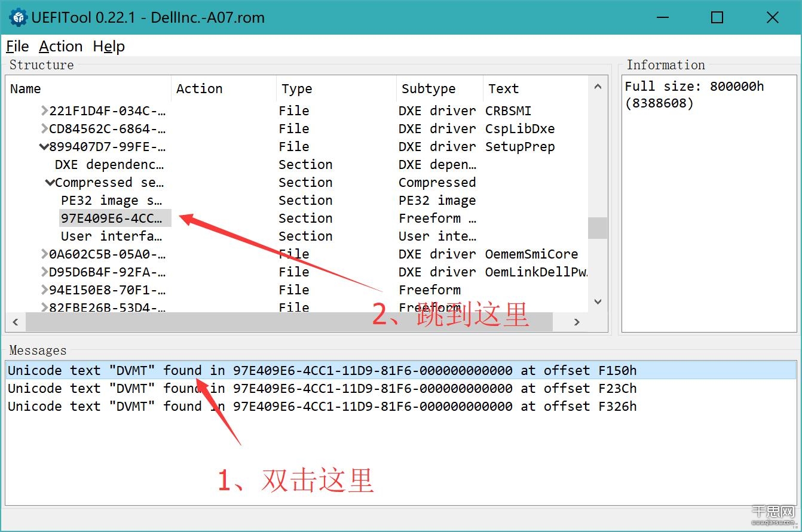The height and width of the screenshot is (532, 802).
Task: Click the structure horizontal scrollbar thumb
Action: point(289,322)
